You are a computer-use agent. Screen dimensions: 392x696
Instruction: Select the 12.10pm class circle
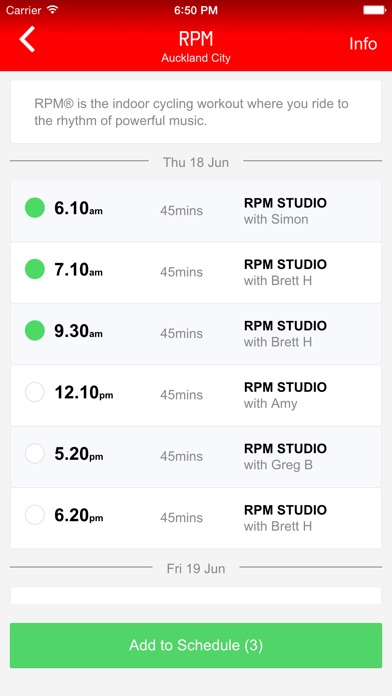coord(35,392)
